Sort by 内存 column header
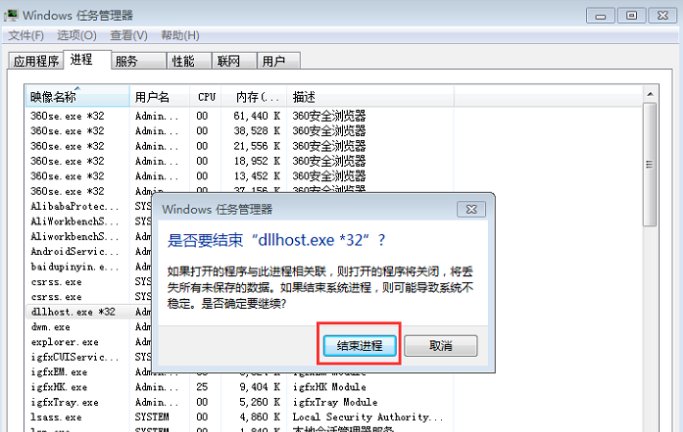 coord(254,97)
